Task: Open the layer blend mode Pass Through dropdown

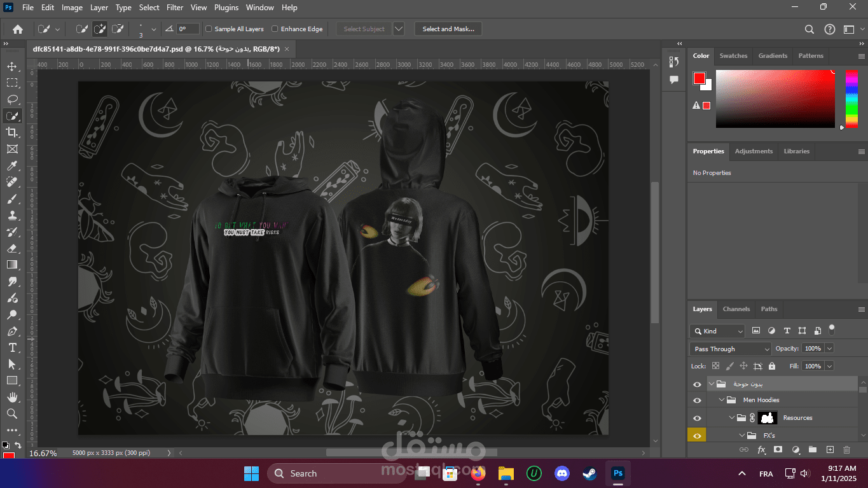Action: point(730,349)
